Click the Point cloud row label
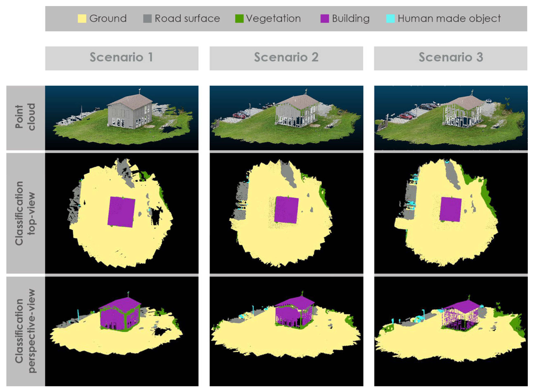This screenshot has height=392, width=534. (25, 118)
